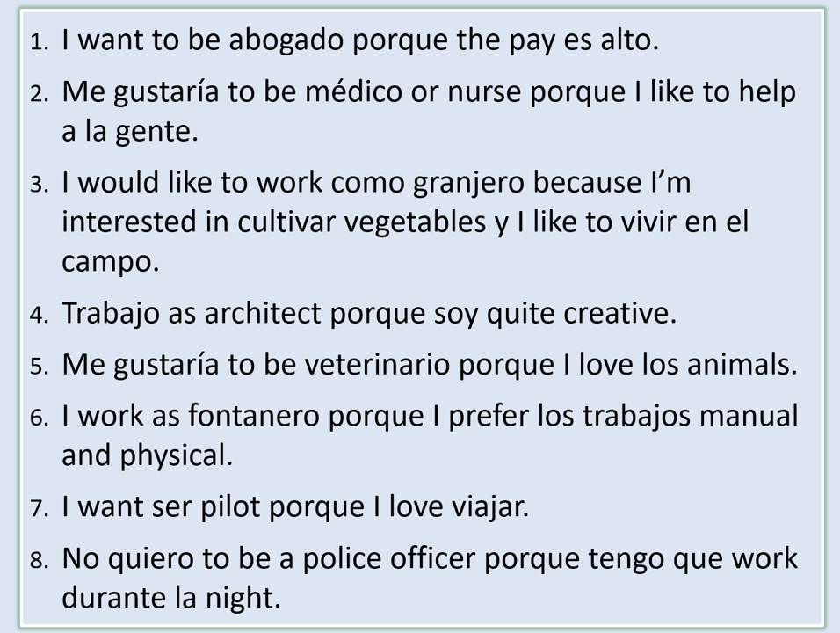The image size is (840, 633).
Task: Click the list number 3
Action: click(x=40, y=185)
